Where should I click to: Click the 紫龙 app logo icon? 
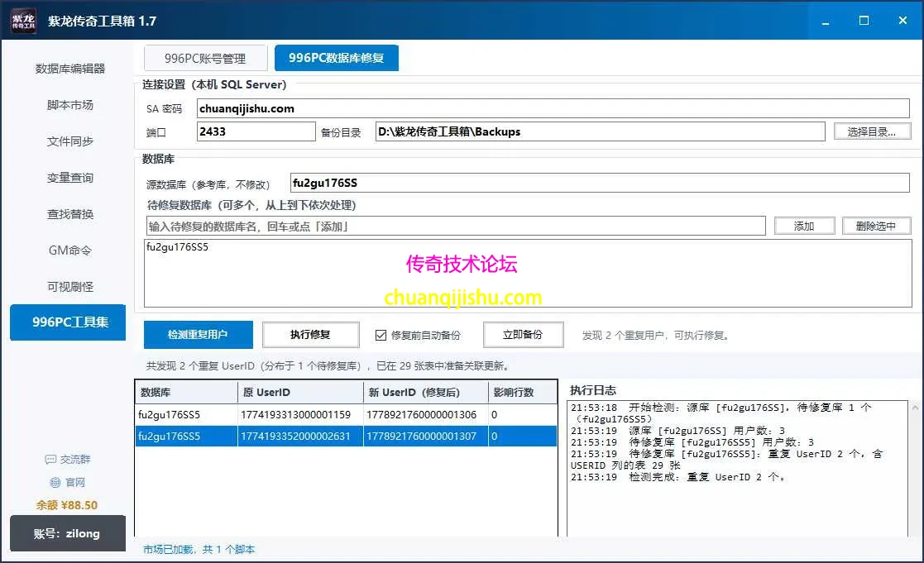[x=23, y=21]
